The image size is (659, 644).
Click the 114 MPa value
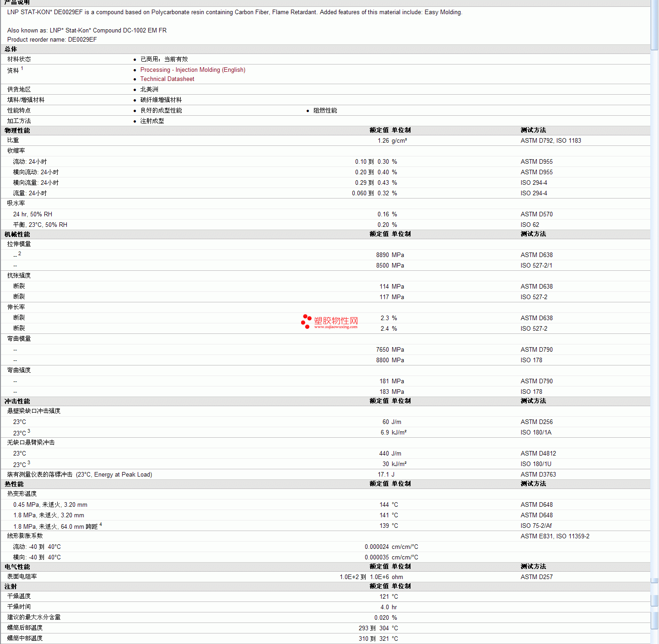tap(392, 287)
